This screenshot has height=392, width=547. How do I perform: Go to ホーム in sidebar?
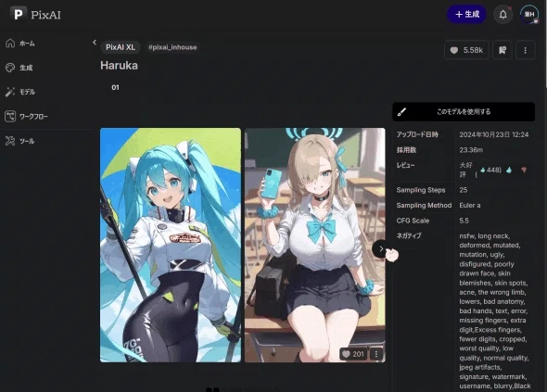[x=27, y=44]
